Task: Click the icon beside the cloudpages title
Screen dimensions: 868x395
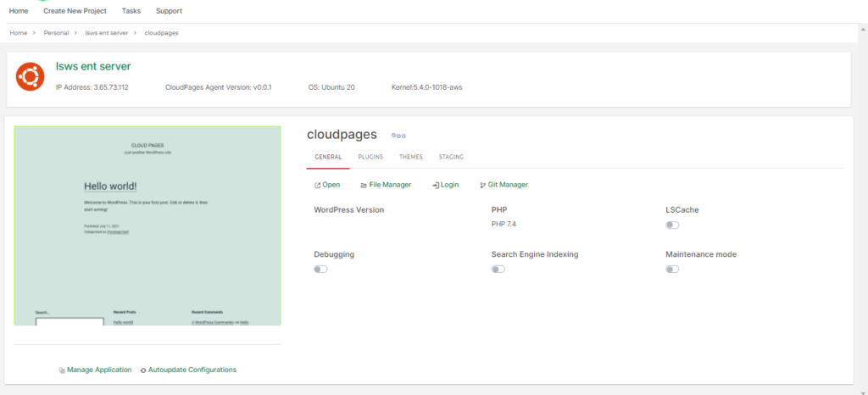Action: click(x=398, y=136)
